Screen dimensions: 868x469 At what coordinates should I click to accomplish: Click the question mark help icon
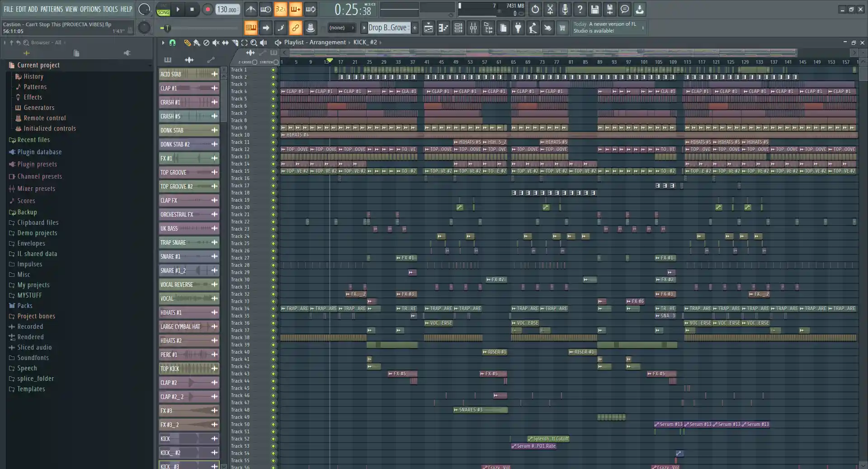click(580, 9)
